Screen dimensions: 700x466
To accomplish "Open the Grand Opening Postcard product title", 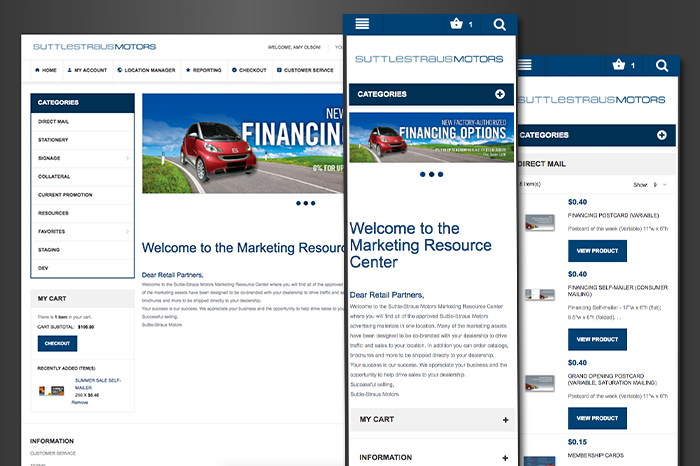I will click(x=612, y=379).
